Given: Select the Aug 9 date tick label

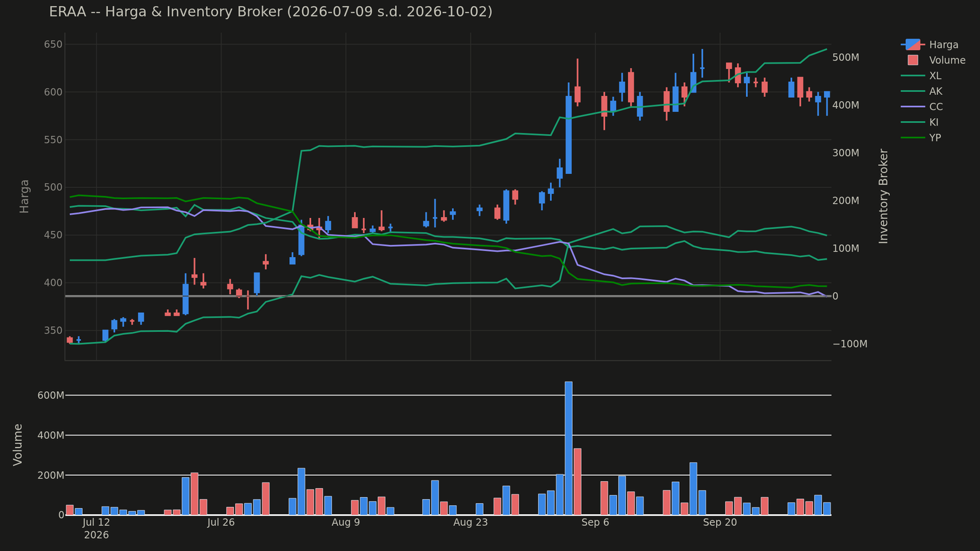Looking at the screenshot, I should pos(346,522).
